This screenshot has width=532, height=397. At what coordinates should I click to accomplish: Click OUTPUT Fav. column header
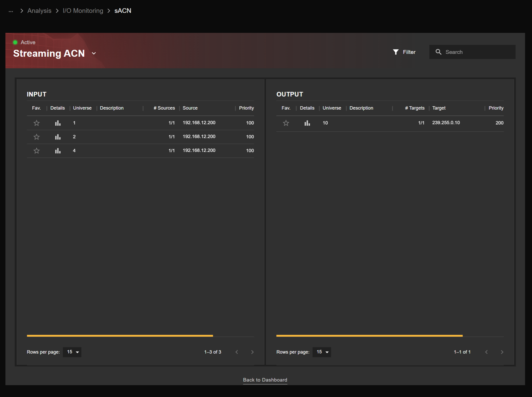tap(286, 108)
